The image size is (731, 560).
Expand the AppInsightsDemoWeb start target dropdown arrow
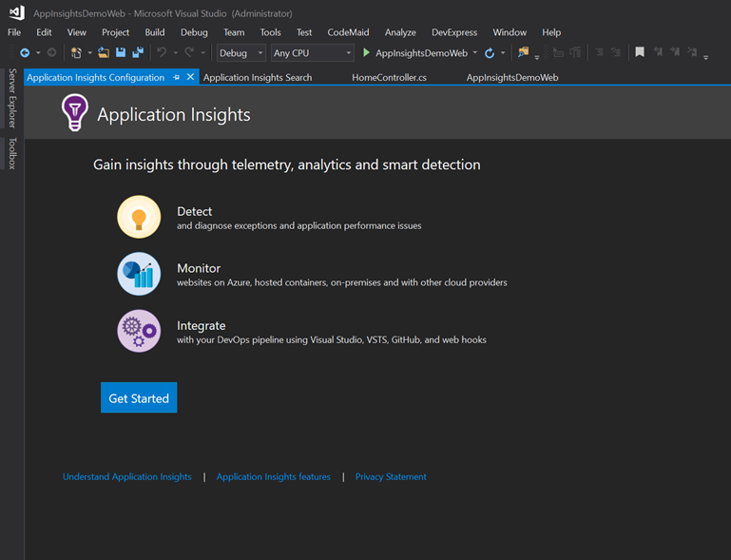[x=475, y=52]
